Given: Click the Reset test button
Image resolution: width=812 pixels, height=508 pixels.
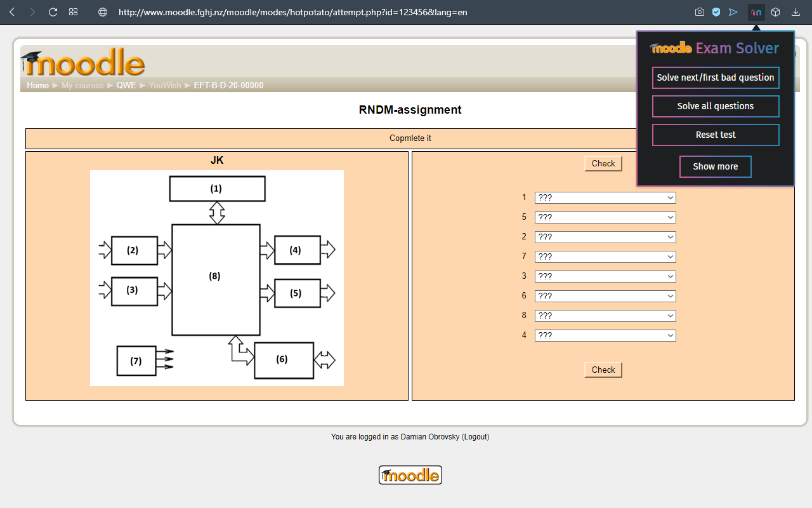Looking at the screenshot, I should (x=716, y=135).
